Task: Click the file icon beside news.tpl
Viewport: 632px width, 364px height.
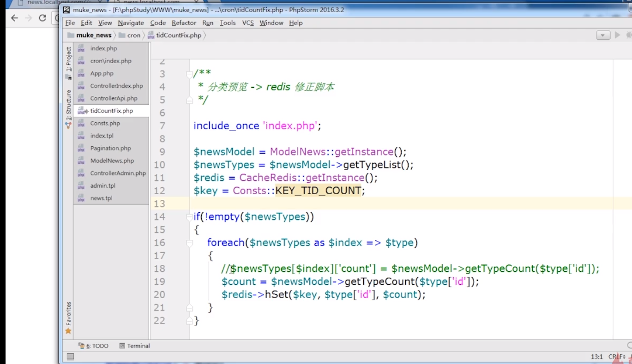Action: tap(81, 198)
